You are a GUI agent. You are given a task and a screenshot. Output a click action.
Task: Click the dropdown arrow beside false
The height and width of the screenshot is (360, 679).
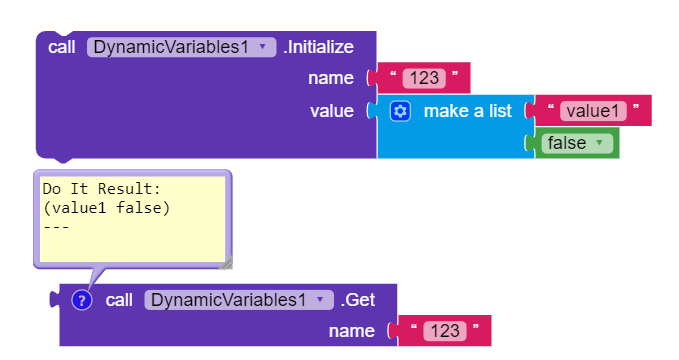tap(600, 143)
